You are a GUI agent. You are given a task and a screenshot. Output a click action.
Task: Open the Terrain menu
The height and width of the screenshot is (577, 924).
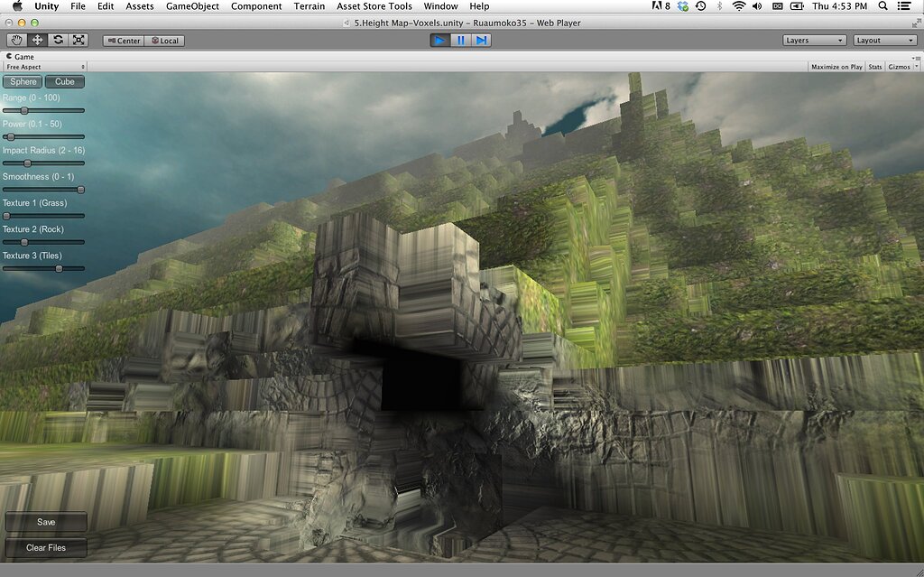pyautogui.click(x=309, y=6)
